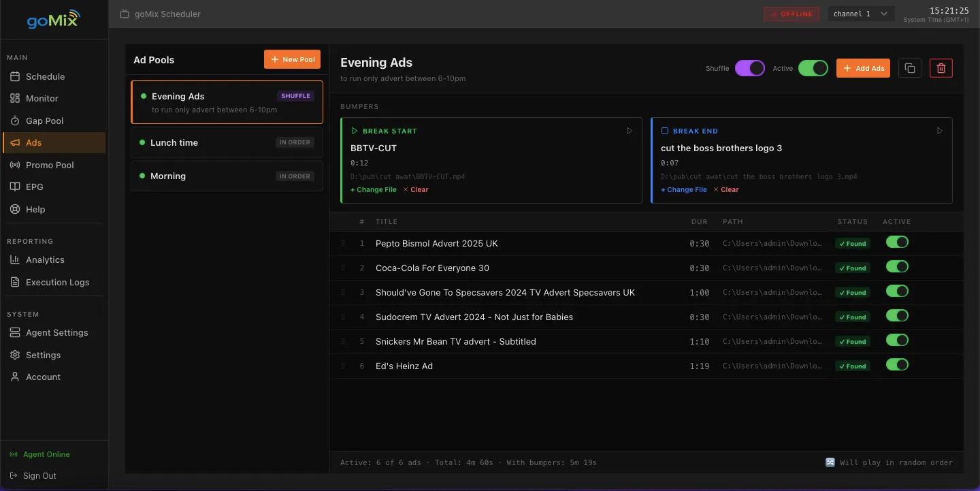The height and width of the screenshot is (491, 980).
Task: Click the goMix logo
Action: coord(54,19)
